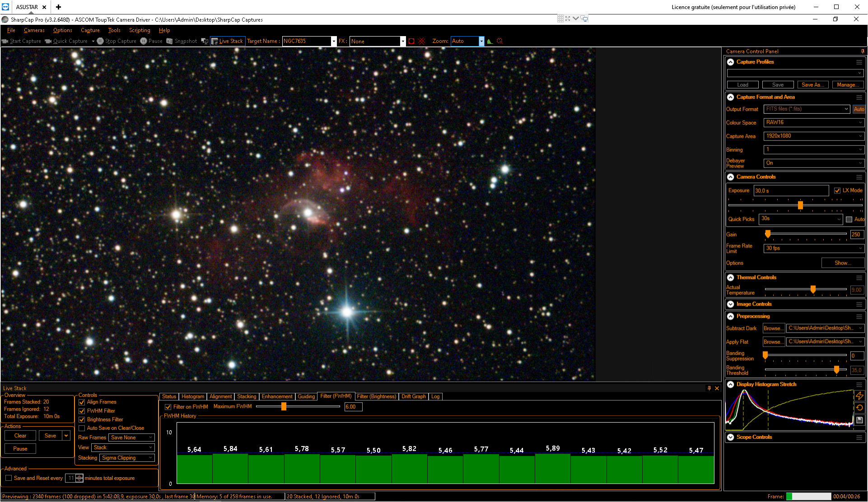Uncheck the Align Frames checkbox
This screenshot has width=868, height=502.
tap(82, 402)
